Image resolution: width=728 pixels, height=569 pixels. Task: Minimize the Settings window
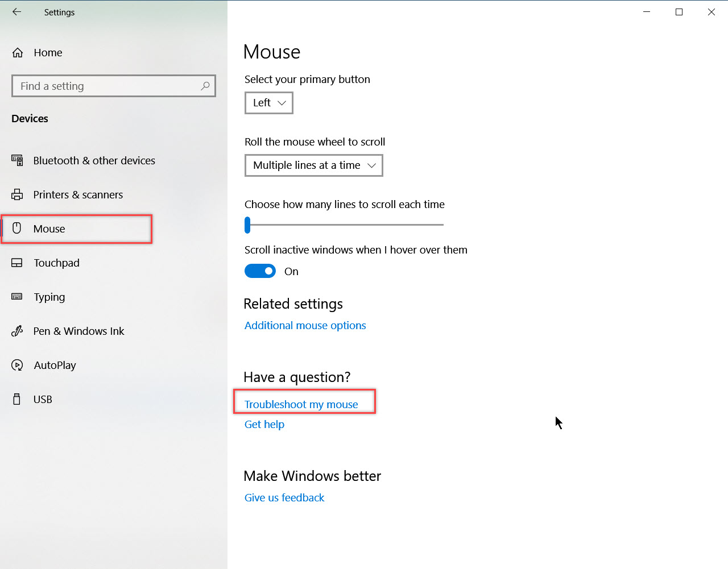point(647,12)
